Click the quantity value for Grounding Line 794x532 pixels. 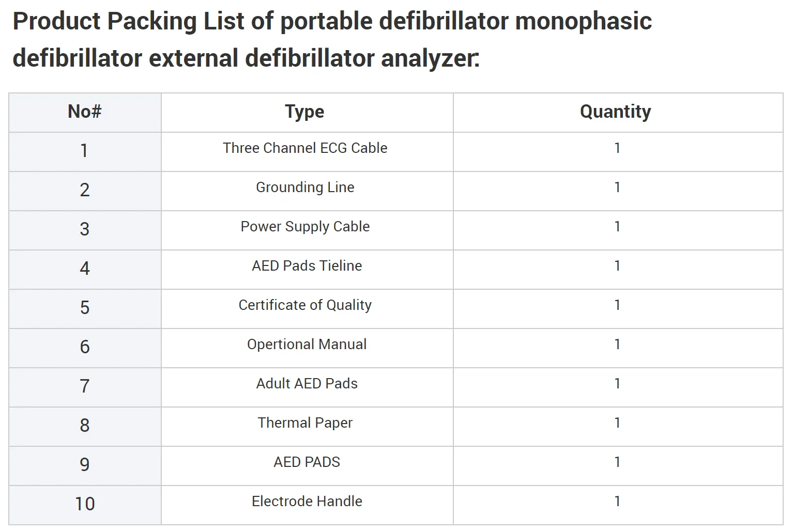coord(617,187)
